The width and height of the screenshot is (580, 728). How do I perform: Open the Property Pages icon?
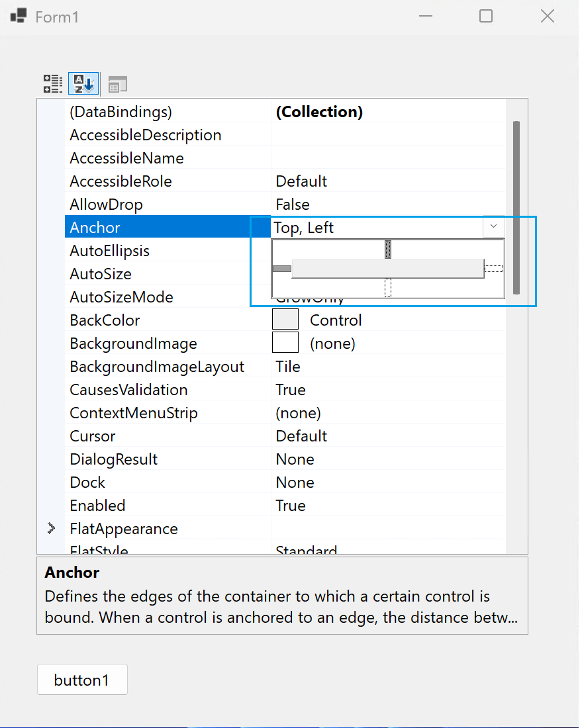tap(117, 83)
